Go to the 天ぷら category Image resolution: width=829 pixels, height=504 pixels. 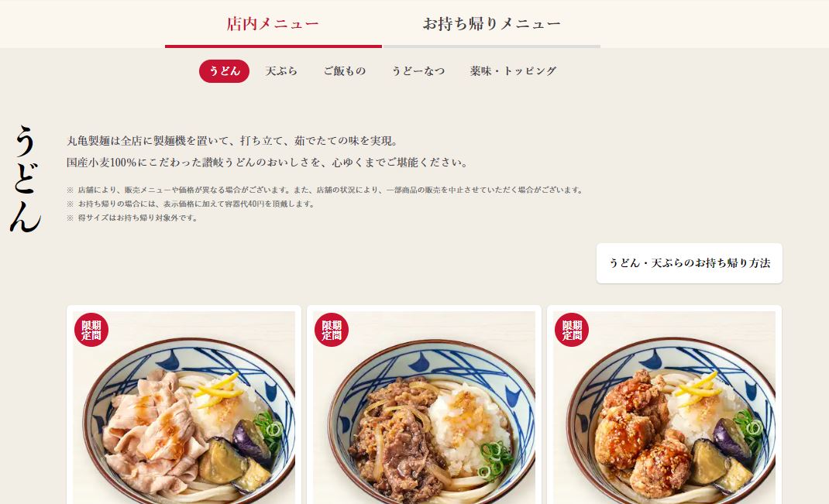[x=281, y=70]
